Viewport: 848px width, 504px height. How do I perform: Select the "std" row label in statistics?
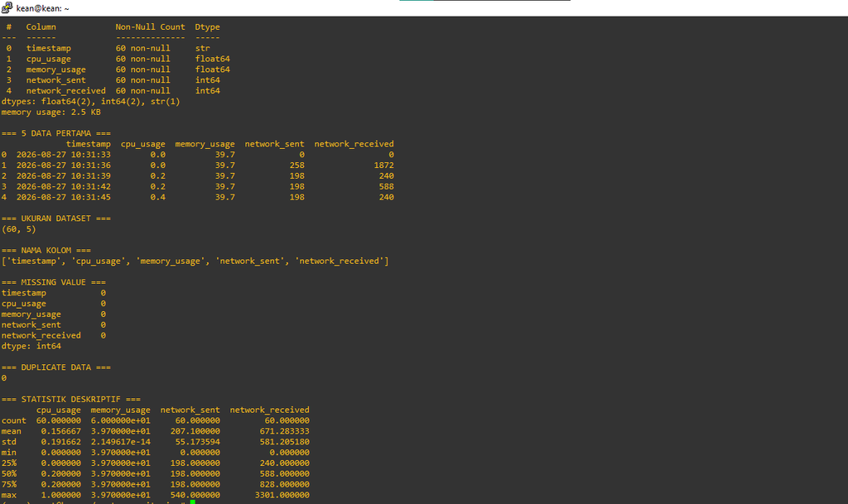[8, 442]
